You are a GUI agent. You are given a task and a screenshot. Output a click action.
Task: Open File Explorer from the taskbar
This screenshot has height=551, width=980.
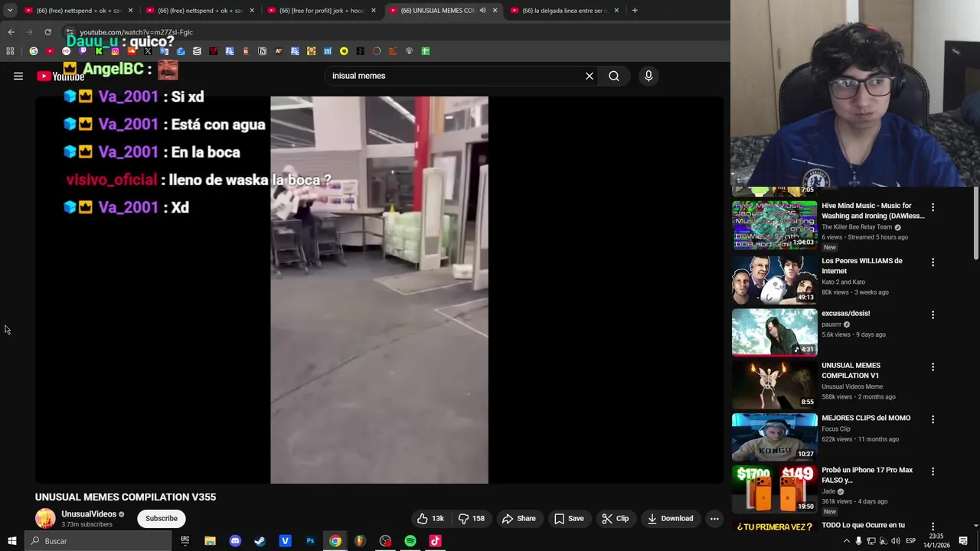pyautogui.click(x=210, y=541)
